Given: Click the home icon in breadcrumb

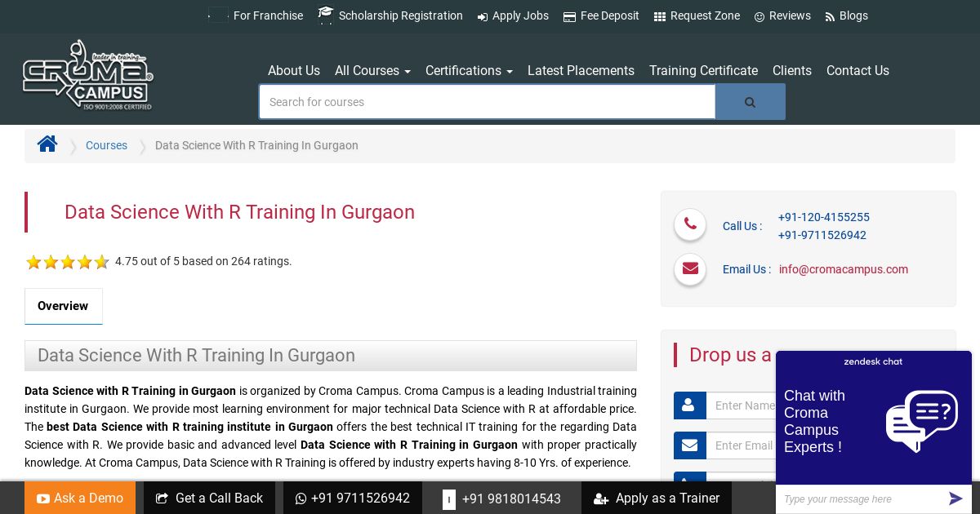Looking at the screenshot, I should pyautogui.click(x=47, y=144).
